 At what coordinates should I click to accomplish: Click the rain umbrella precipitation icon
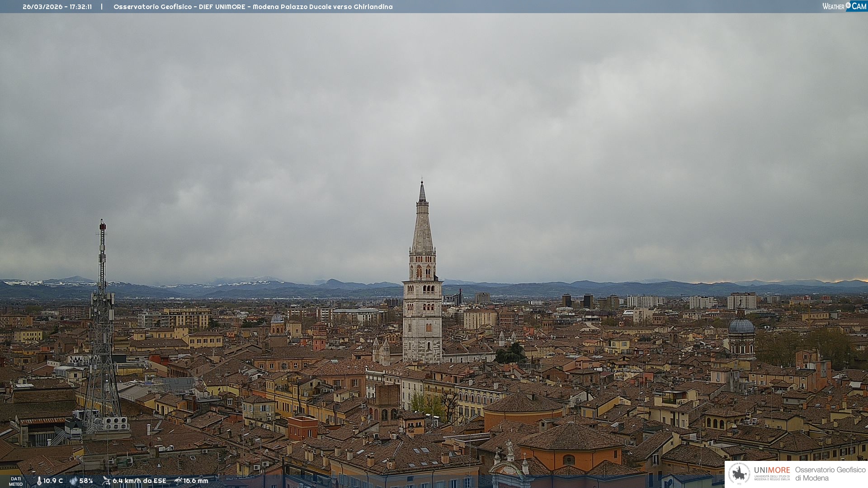pos(178,481)
